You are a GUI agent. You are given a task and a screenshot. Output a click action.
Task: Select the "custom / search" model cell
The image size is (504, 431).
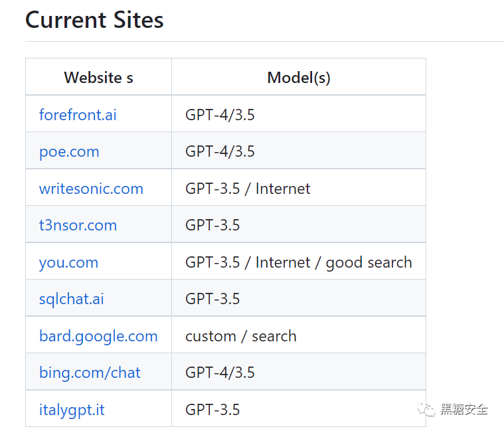pyautogui.click(x=241, y=336)
